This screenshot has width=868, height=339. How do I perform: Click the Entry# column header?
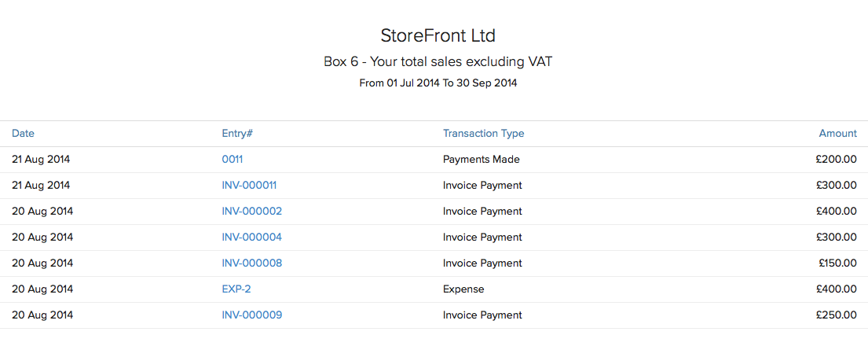237,134
